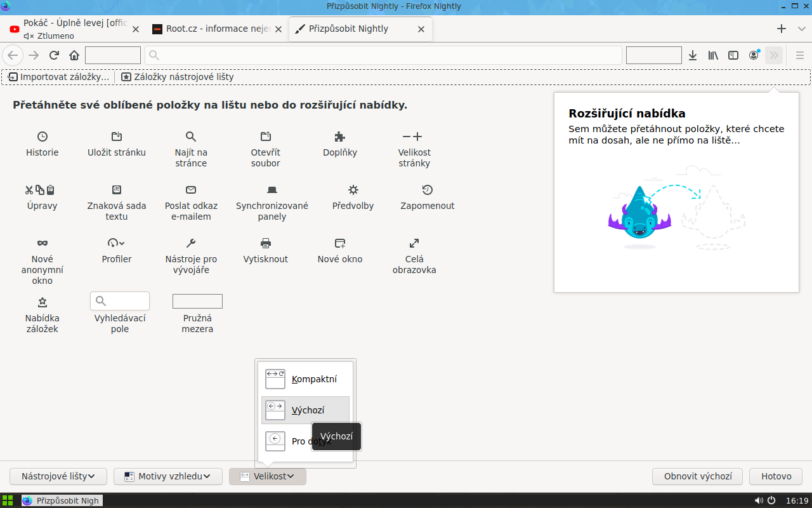Collapse the Velikost density dropdown

[268, 476]
